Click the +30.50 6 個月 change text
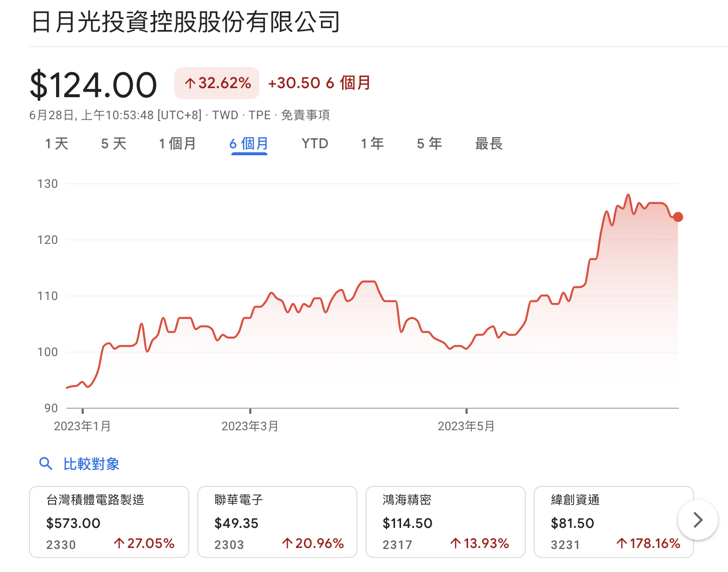Image resolution: width=728 pixels, height=572 pixels. coord(319,83)
